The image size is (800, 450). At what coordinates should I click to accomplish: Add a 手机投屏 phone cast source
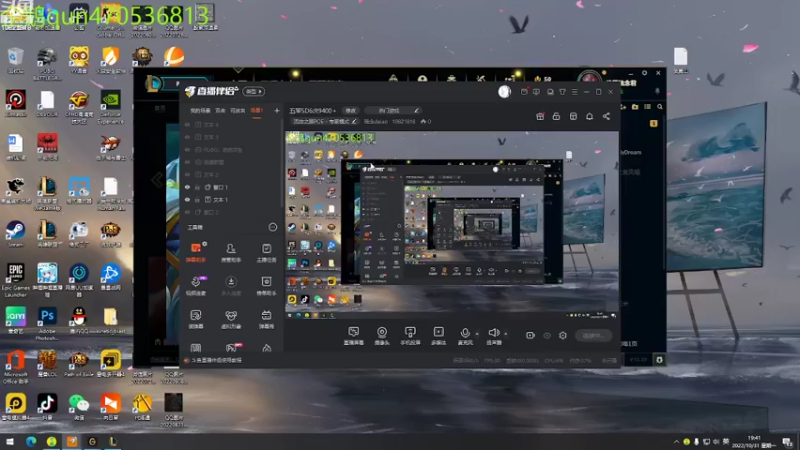point(410,336)
